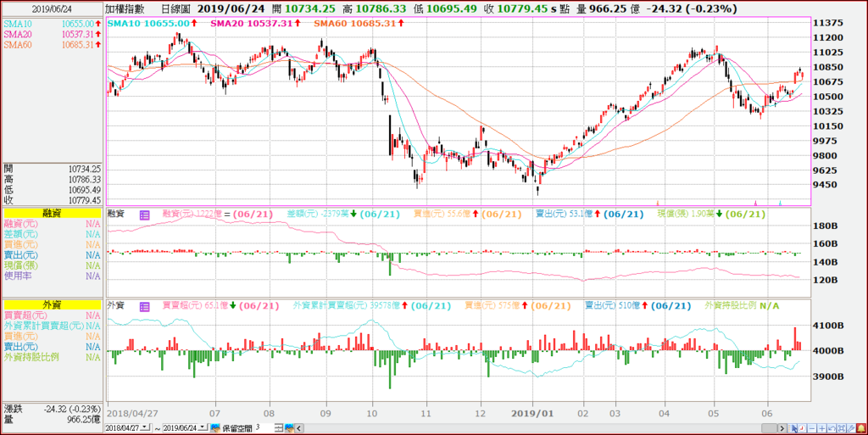Click 外資持股比例 row in left panel

tap(52, 358)
